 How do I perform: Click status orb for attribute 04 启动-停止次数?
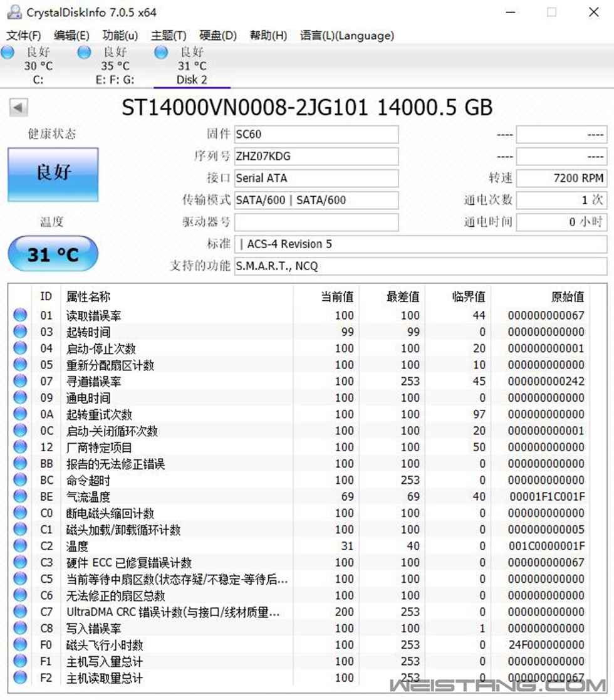point(20,348)
